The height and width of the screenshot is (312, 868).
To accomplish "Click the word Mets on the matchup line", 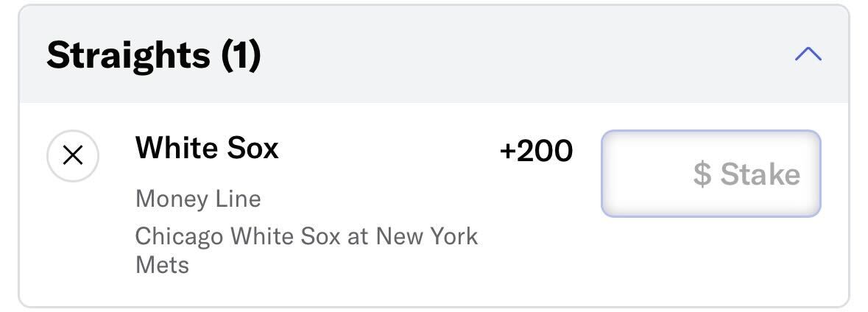I will point(162,264).
